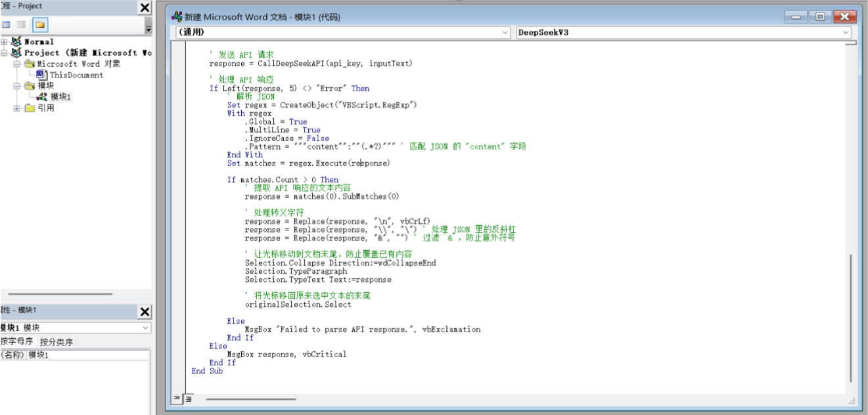Open the object dropdown in the Properties window
The height and width of the screenshot is (415, 868).
tap(145, 328)
